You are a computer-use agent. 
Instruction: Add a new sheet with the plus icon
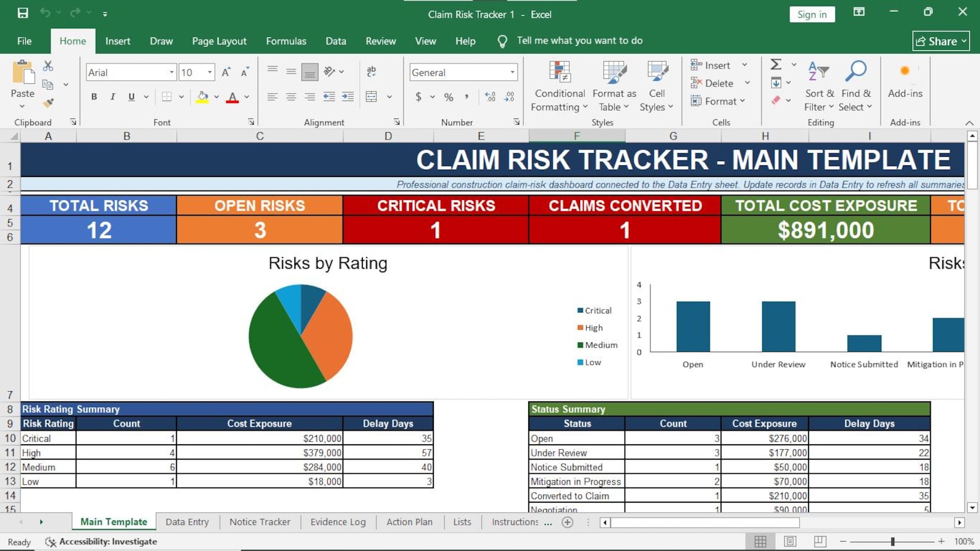pos(568,522)
